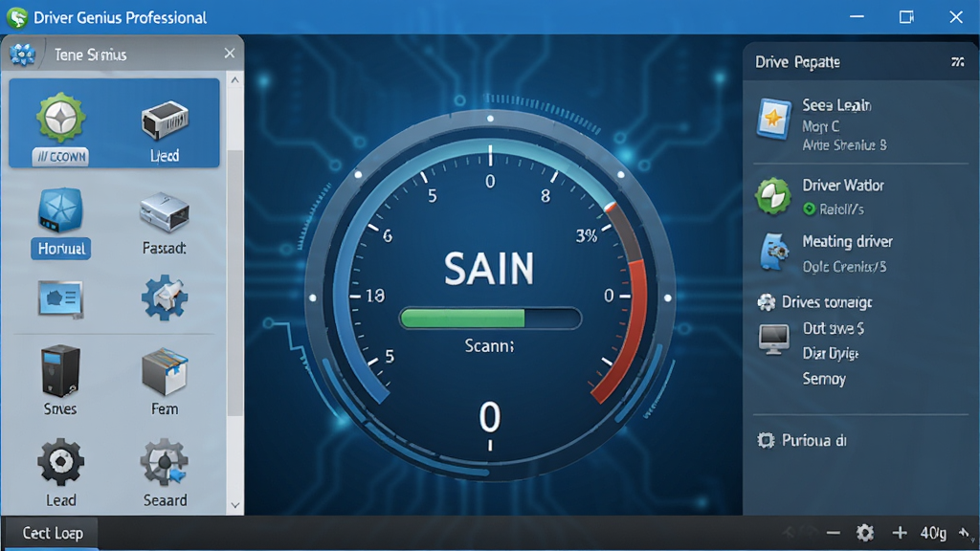Open the blue star Horuuel icon

coord(60,209)
